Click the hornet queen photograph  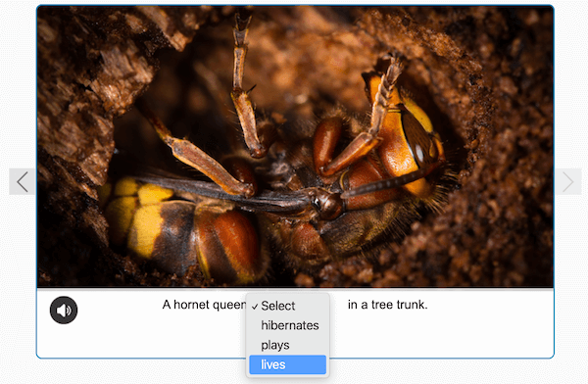(x=295, y=146)
